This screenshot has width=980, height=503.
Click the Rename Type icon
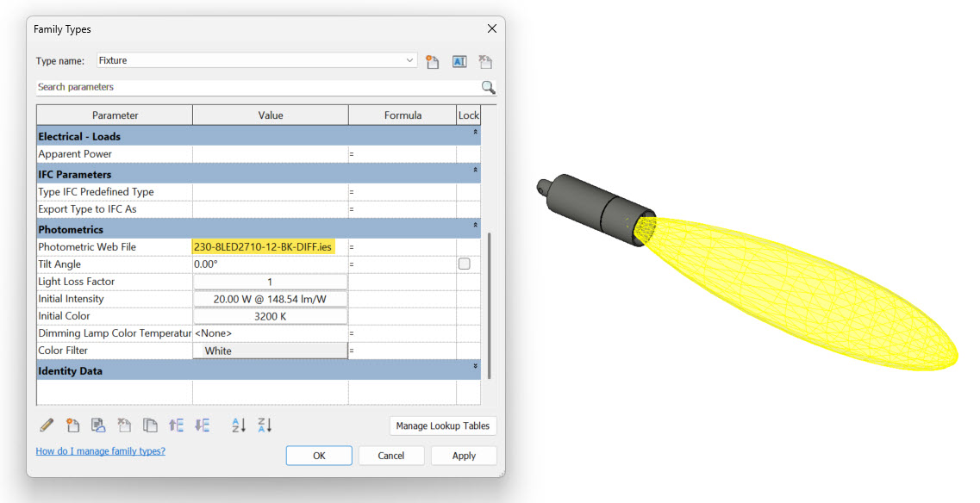[x=459, y=61]
